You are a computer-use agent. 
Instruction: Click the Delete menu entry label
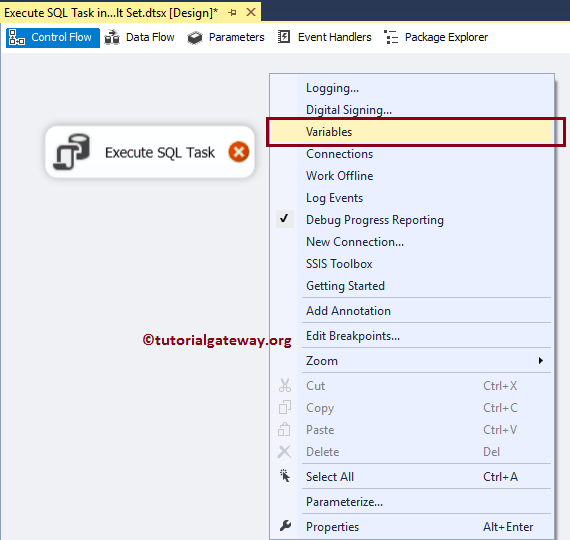click(322, 452)
